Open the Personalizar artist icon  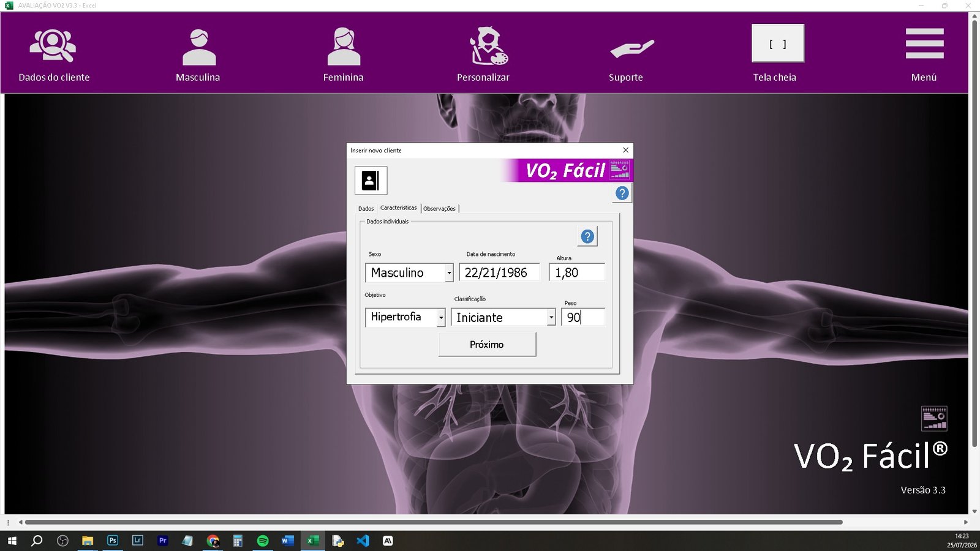click(x=488, y=46)
